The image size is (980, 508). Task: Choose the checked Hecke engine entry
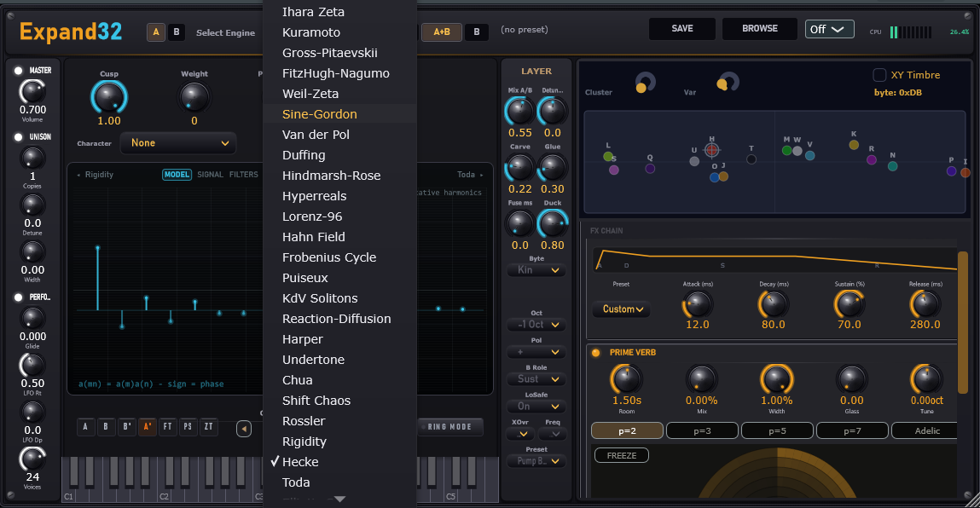coord(340,462)
